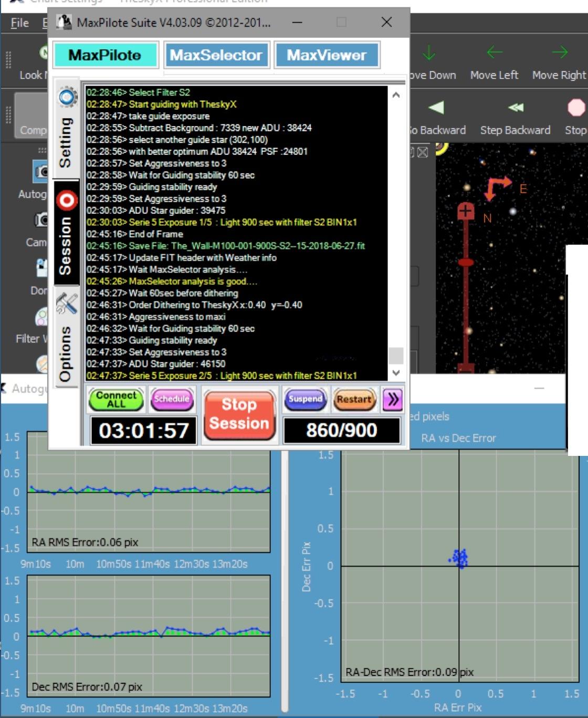Click the session log scrollbar thumb
Viewport: 588px width, 718px height.
pyautogui.click(x=396, y=356)
